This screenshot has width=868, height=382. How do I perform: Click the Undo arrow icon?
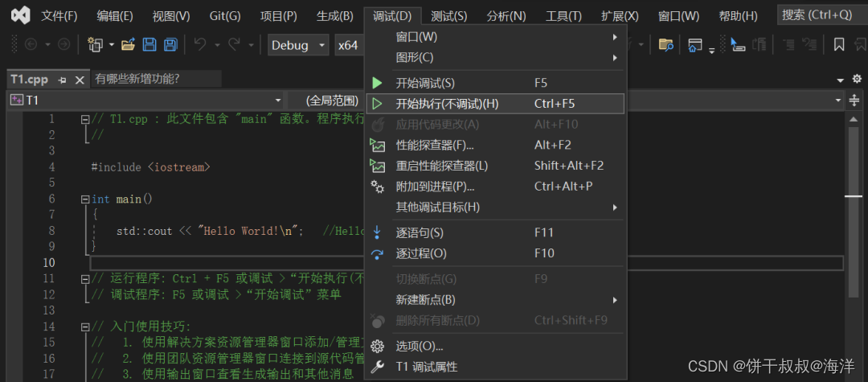tap(200, 44)
